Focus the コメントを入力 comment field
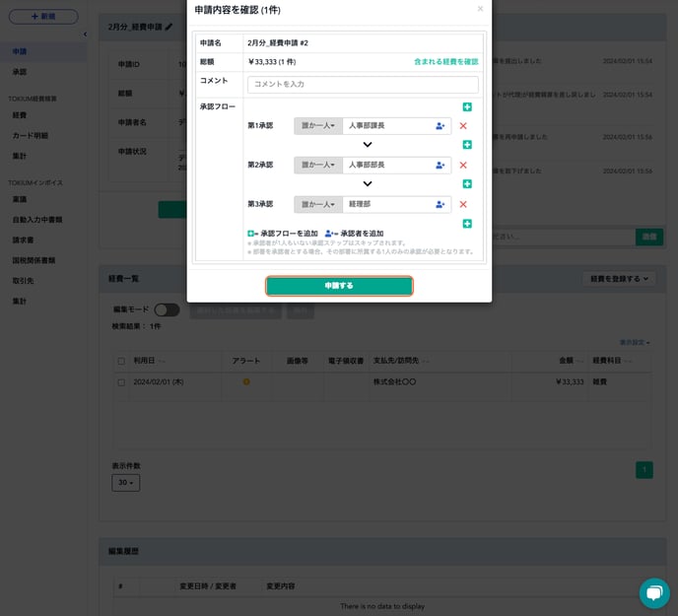Viewport: 678px width, 616px height. [x=363, y=85]
